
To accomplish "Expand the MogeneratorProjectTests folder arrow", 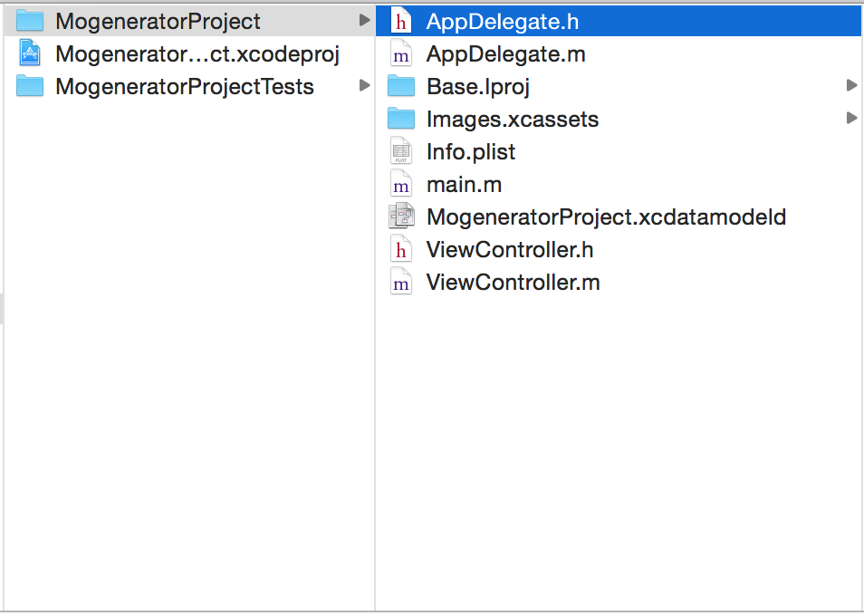I will [x=364, y=85].
